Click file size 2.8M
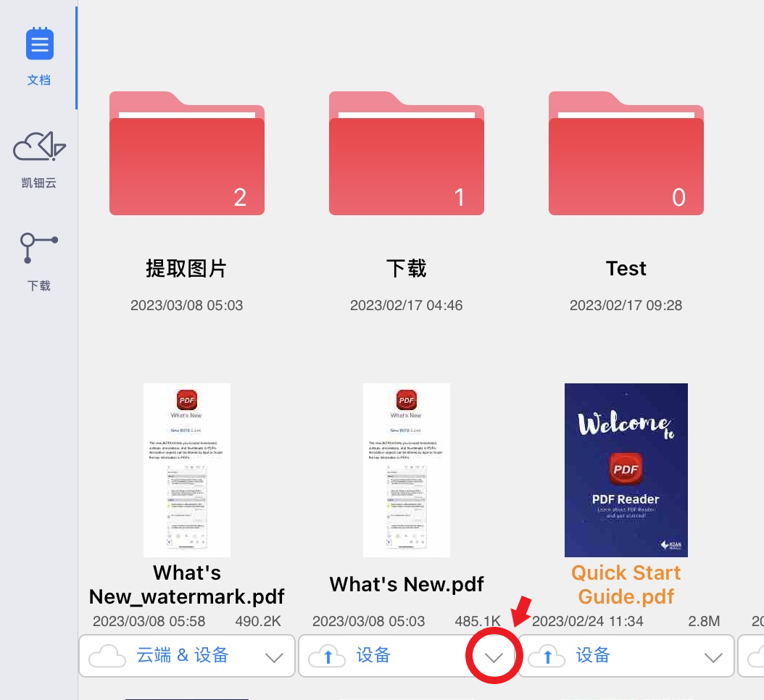Viewport: 764px width, 700px height. tap(704, 621)
